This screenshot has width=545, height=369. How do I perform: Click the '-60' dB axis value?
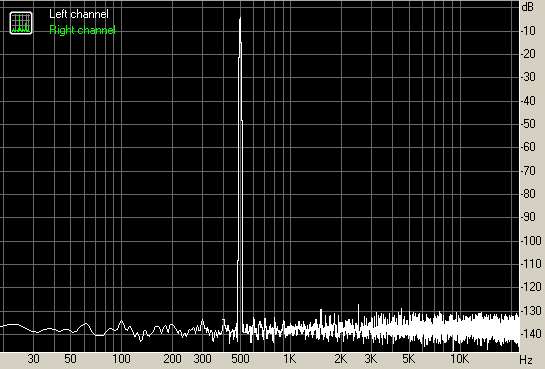click(528, 147)
